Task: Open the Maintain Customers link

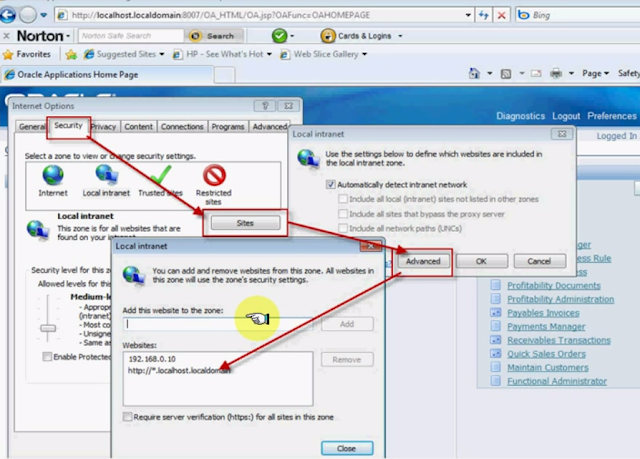Action: tap(548, 368)
